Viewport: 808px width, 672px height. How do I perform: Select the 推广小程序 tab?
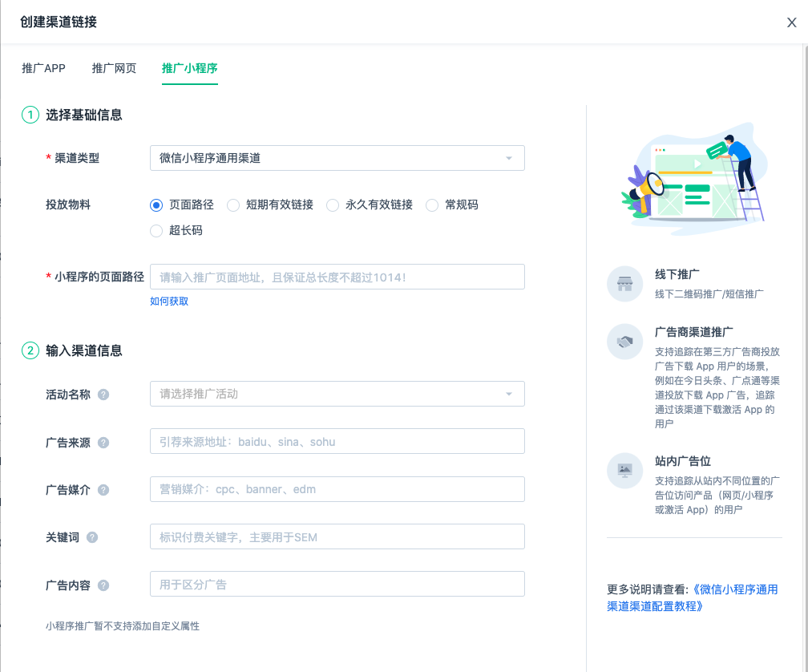(190, 68)
